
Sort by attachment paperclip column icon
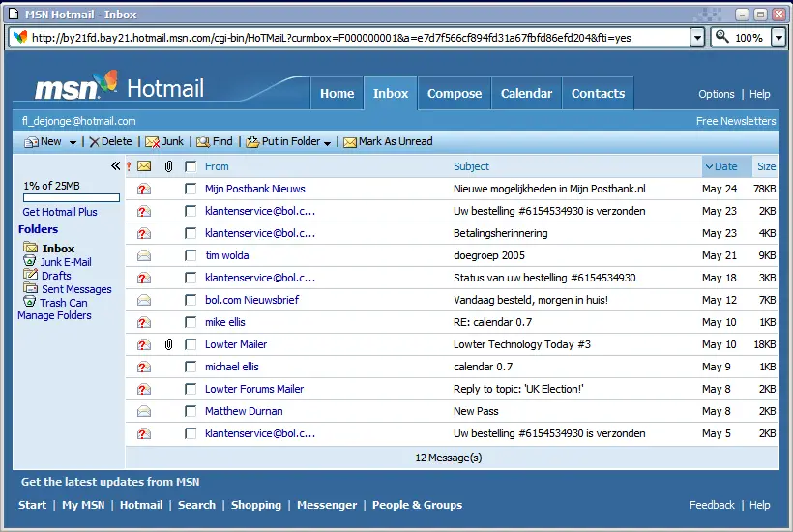point(169,166)
